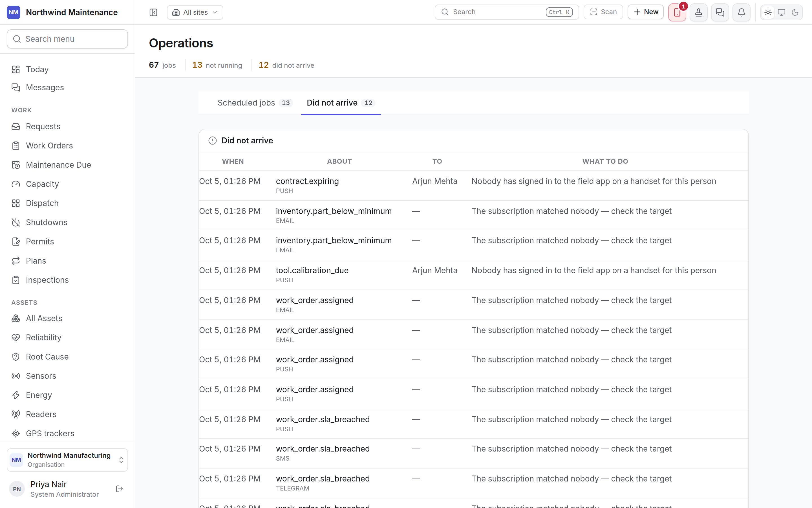812x508 pixels.
Task: Switch to light theme sun icon
Action: pos(768,12)
